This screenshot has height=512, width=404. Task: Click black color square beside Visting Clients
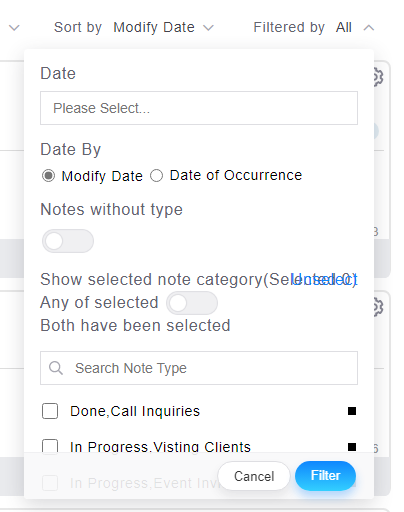pos(352,447)
